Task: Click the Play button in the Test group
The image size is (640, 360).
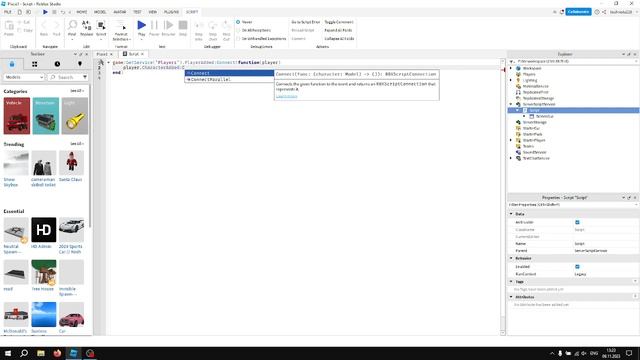Action: click(x=141, y=25)
